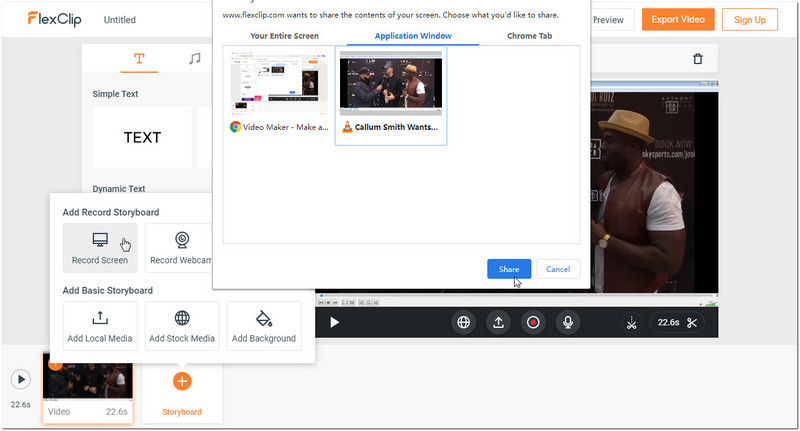Click the Dynamic Text heading
The image size is (800, 431).
point(119,188)
